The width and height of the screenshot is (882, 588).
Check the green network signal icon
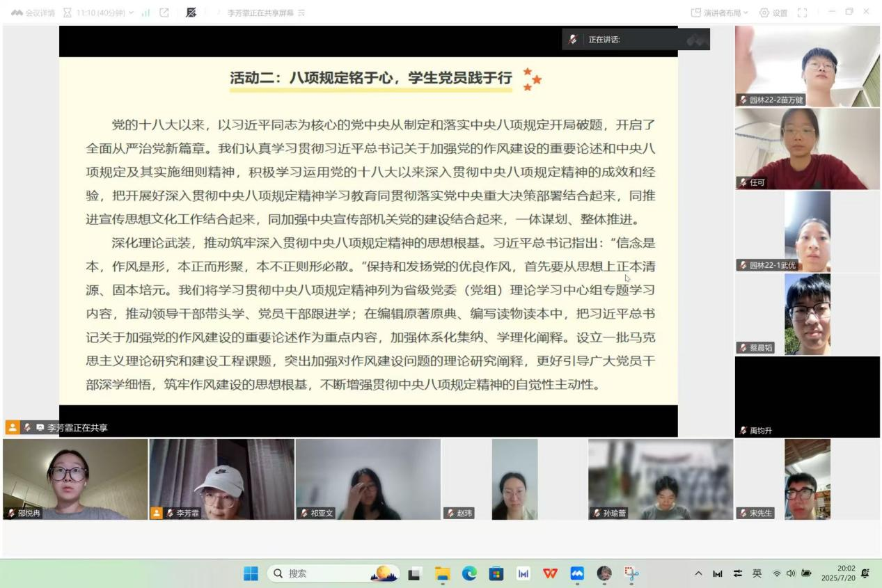pyautogui.click(x=146, y=13)
